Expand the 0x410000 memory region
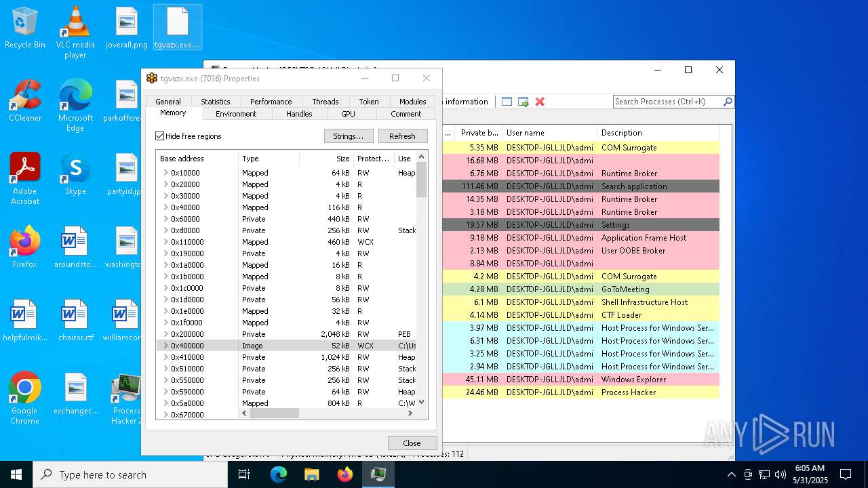 165,357
